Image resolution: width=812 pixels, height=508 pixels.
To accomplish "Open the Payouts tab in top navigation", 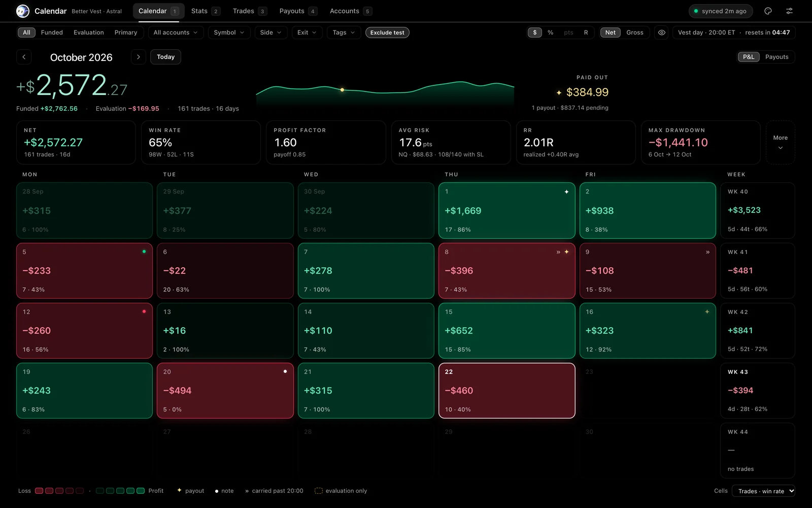I will point(298,11).
